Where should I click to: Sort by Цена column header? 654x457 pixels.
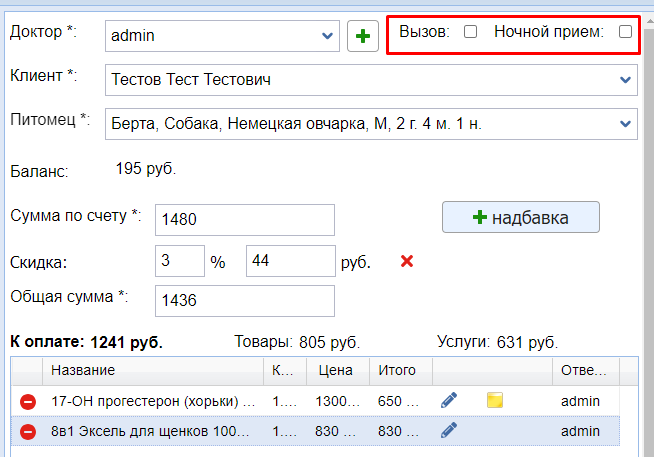[337, 371]
